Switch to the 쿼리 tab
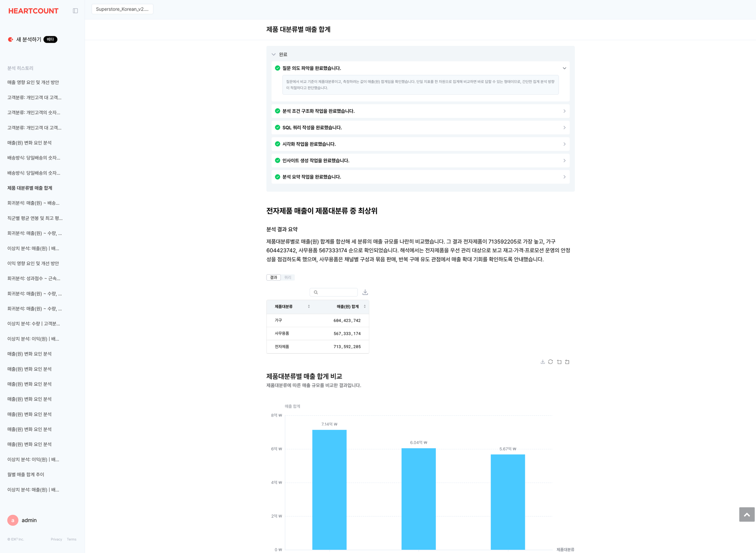The width and height of the screenshot is (756, 553). click(288, 278)
